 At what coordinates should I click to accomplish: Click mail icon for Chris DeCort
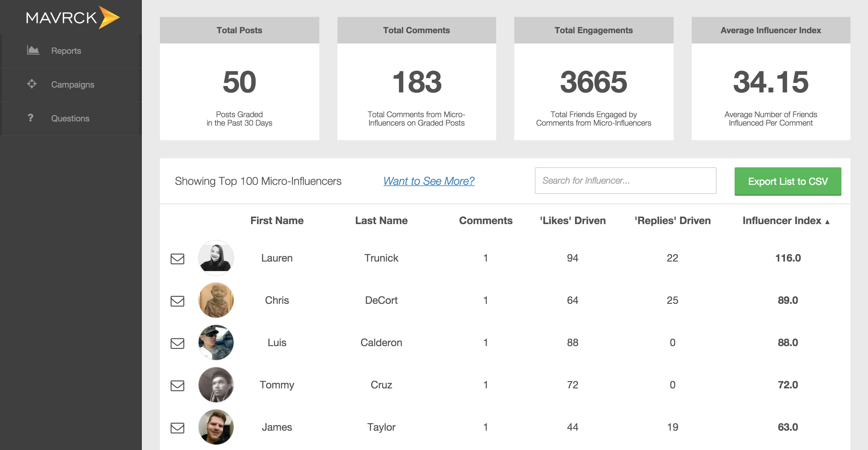pos(177,301)
